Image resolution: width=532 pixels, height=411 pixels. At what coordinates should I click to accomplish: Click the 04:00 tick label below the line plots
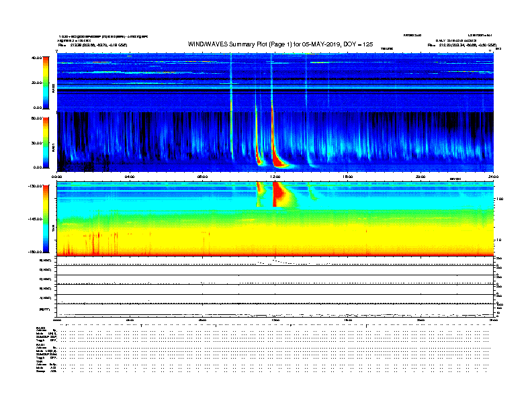(130, 320)
